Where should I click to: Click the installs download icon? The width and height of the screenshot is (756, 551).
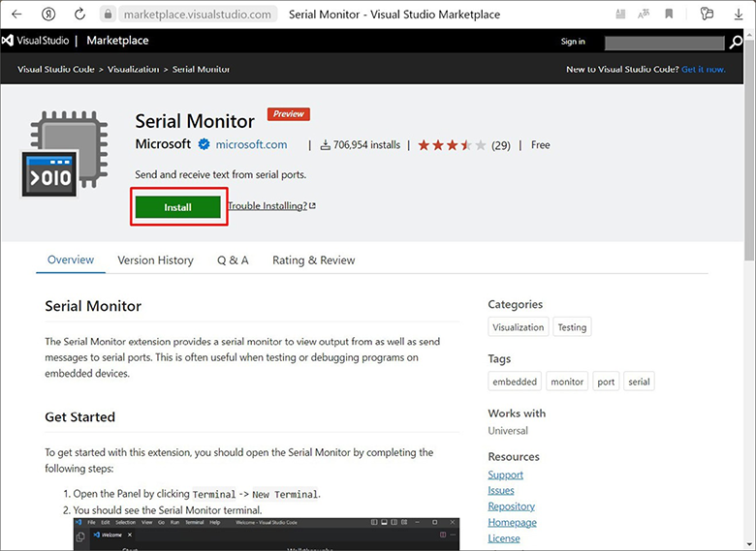click(326, 145)
